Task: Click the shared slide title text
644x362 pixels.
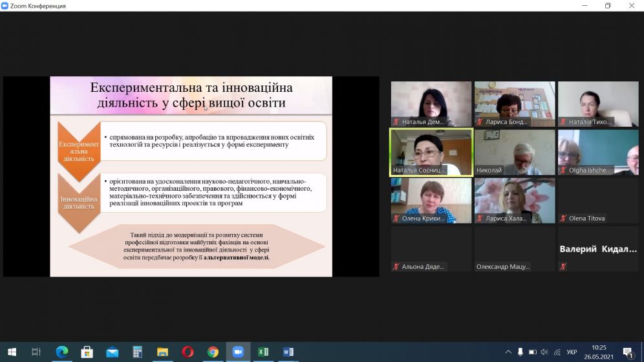Action: point(191,95)
